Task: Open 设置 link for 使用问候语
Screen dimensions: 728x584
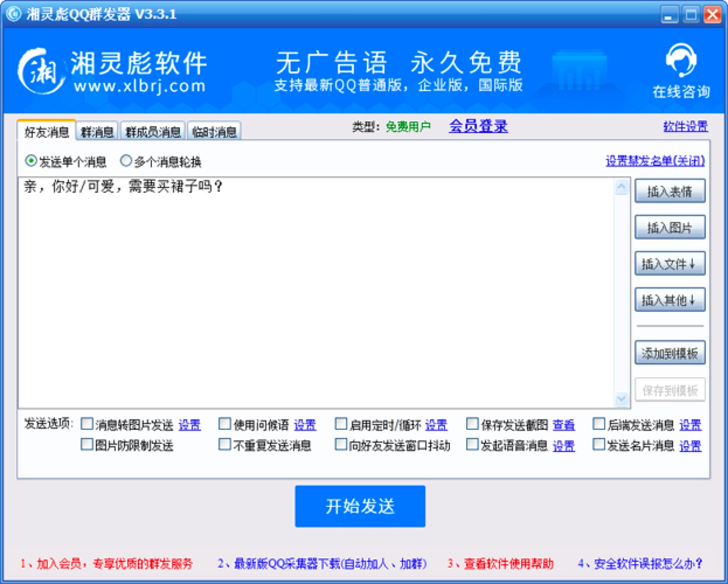Action: coord(305,425)
